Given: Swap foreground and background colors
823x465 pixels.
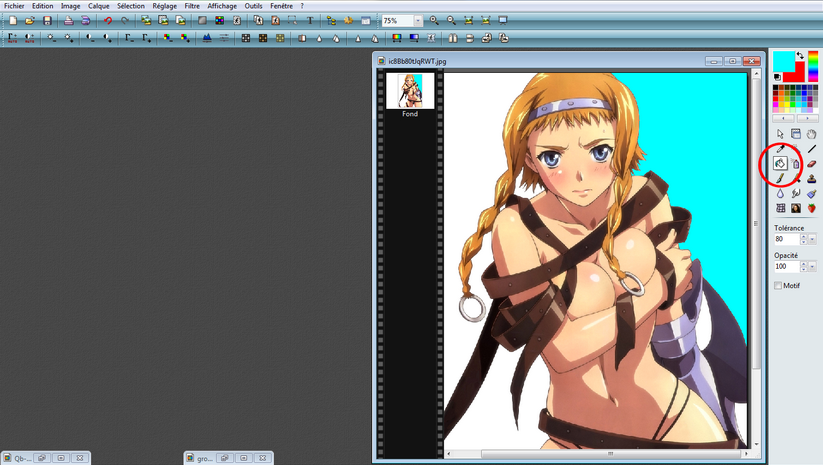Looking at the screenshot, I should (799, 55).
